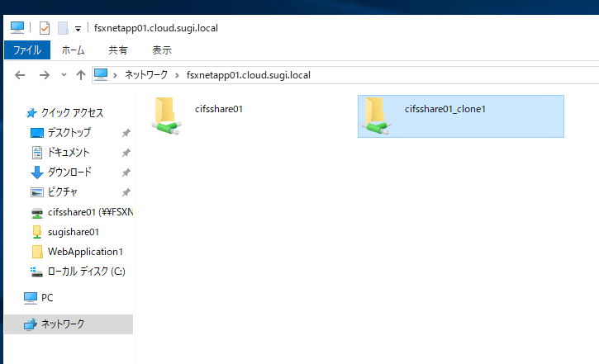Click the クイック アクセス star icon

point(31,113)
